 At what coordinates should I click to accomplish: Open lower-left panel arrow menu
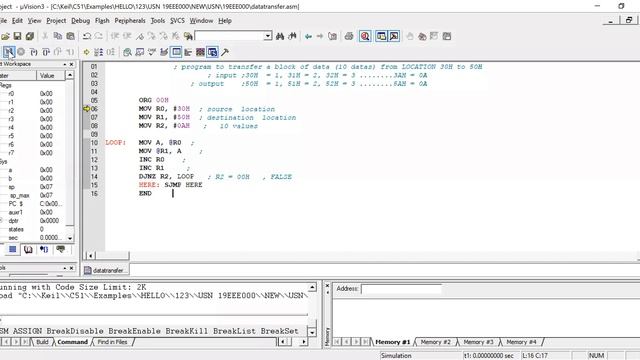[x=64, y=268]
